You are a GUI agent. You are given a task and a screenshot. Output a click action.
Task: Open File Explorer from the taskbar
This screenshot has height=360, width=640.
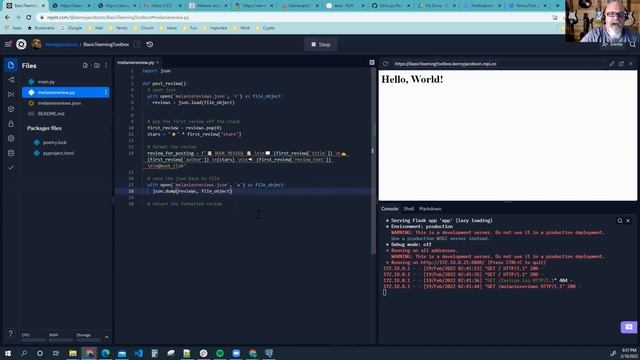point(73,353)
